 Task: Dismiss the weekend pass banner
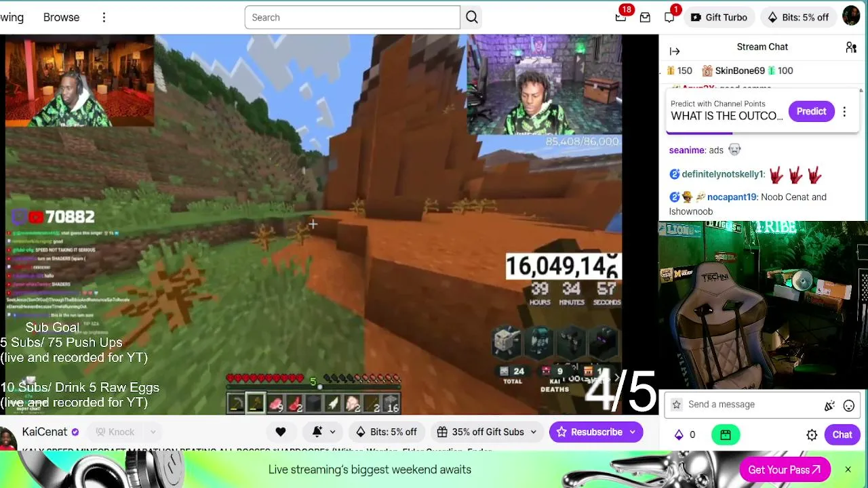(x=848, y=470)
